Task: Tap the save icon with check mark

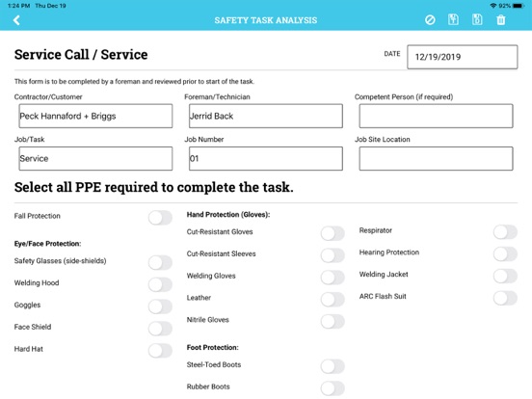Action: click(x=453, y=19)
